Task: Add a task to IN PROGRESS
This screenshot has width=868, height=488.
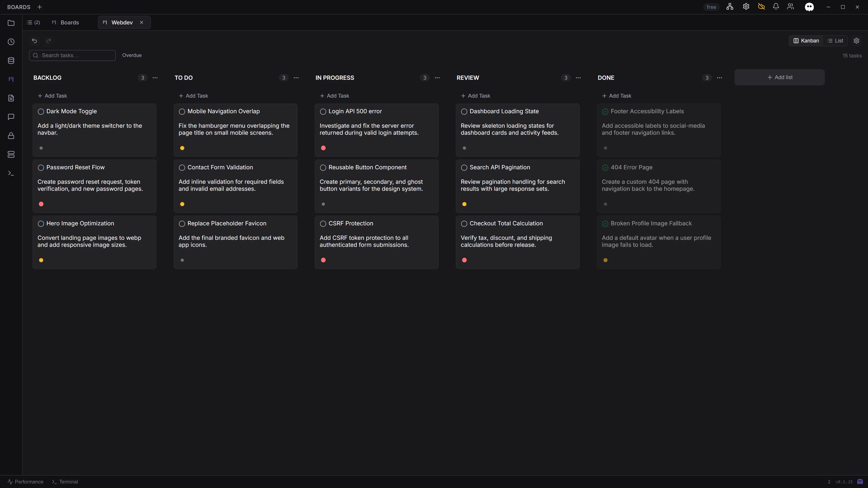Action: [x=335, y=96]
